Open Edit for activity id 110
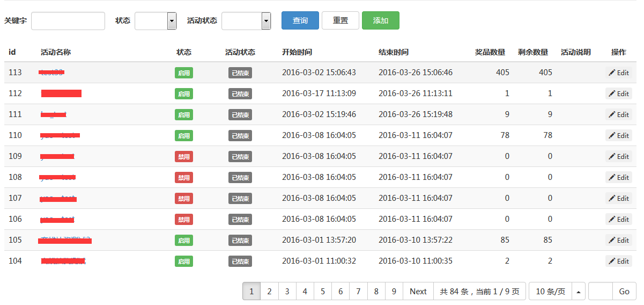 point(618,135)
